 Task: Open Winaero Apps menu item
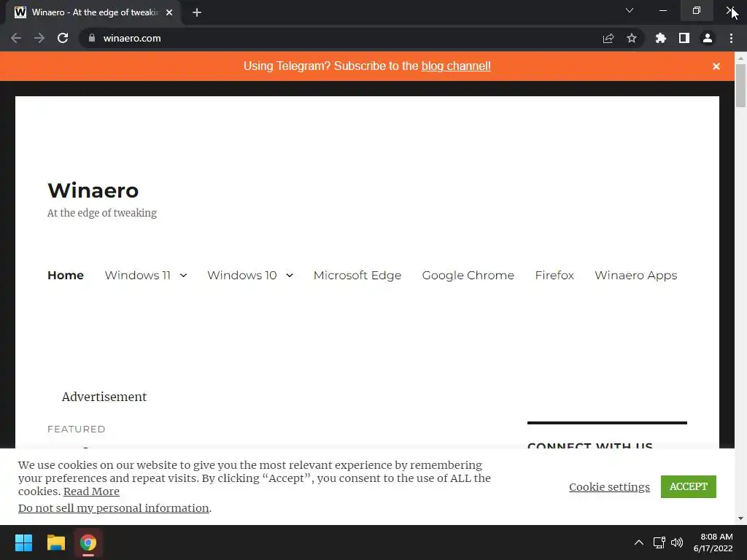pyautogui.click(x=636, y=275)
